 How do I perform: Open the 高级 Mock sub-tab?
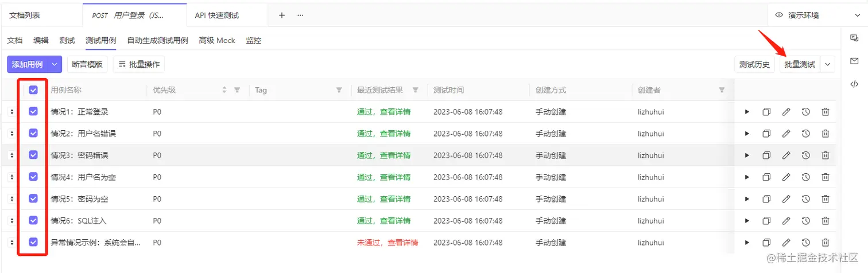pyautogui.click(x=217, y=41)
